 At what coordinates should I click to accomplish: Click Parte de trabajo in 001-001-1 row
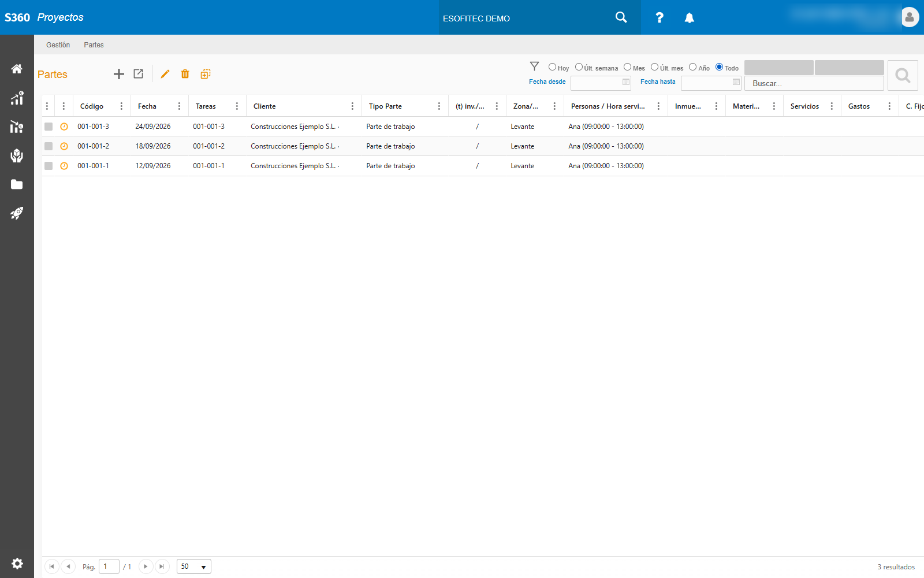tap(390, 166)
